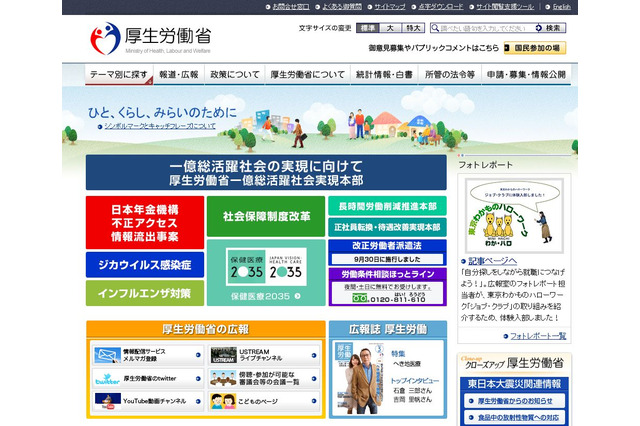The height and width of the screenshot is (426, 640).
Task: Open 所管の法令等 menu tab
Action: (450, 75)
